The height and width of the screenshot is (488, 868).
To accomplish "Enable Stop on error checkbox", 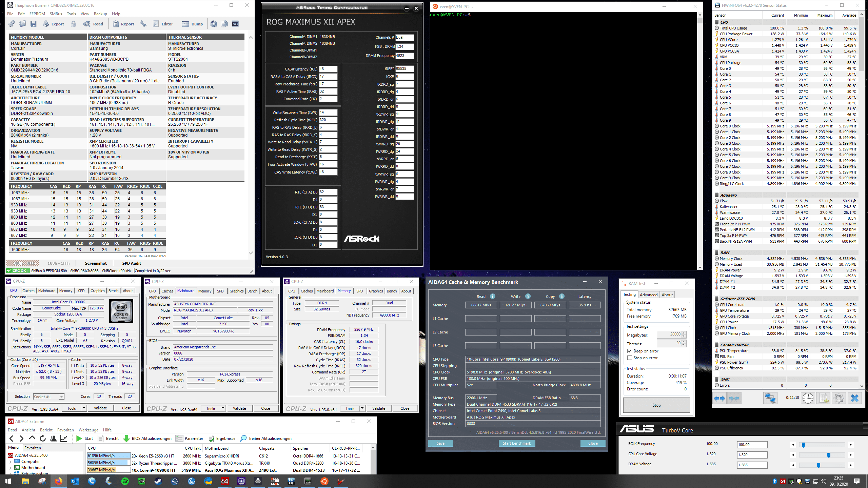I will (x=630, y=358).
